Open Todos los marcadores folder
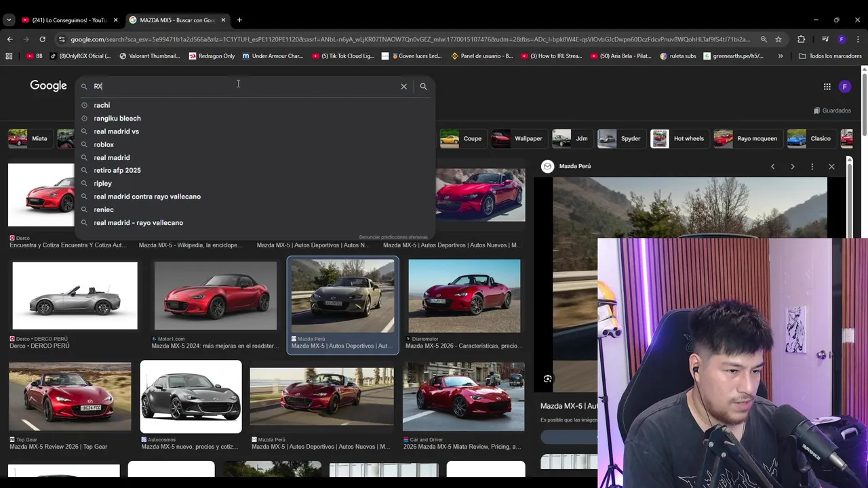The height and width of the screenshot is (488, 868). click(830, 56)
